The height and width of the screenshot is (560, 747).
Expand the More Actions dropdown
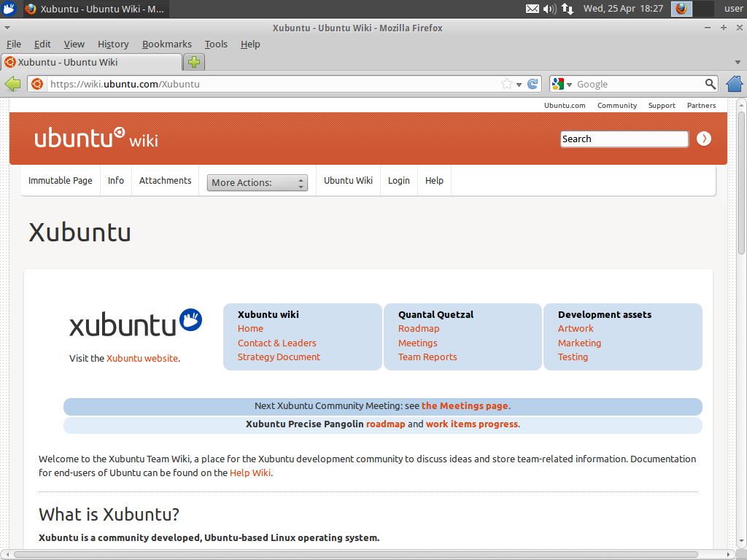click(x=257, y=183)
